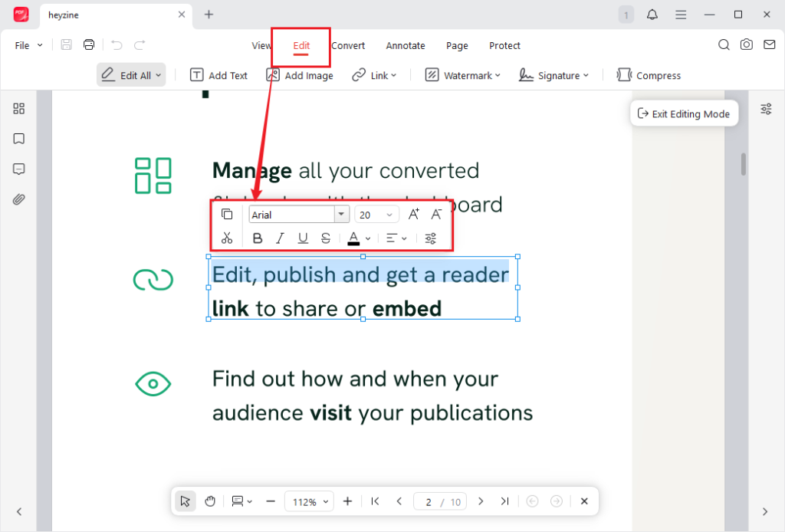Toggle strikethrough formatting

coord(325,238)
